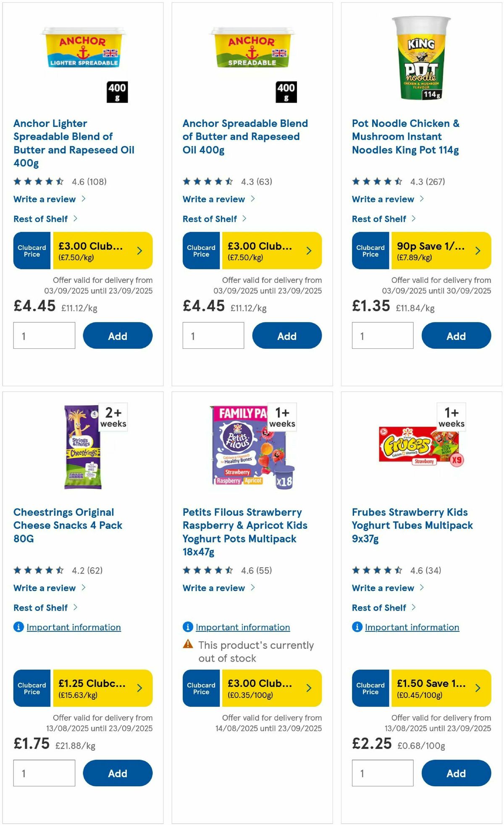Image resolution: width=504 pixels, height=825 pixels.
Task: Open Rest of Shelf for Frubes
Action: [379, 608]
